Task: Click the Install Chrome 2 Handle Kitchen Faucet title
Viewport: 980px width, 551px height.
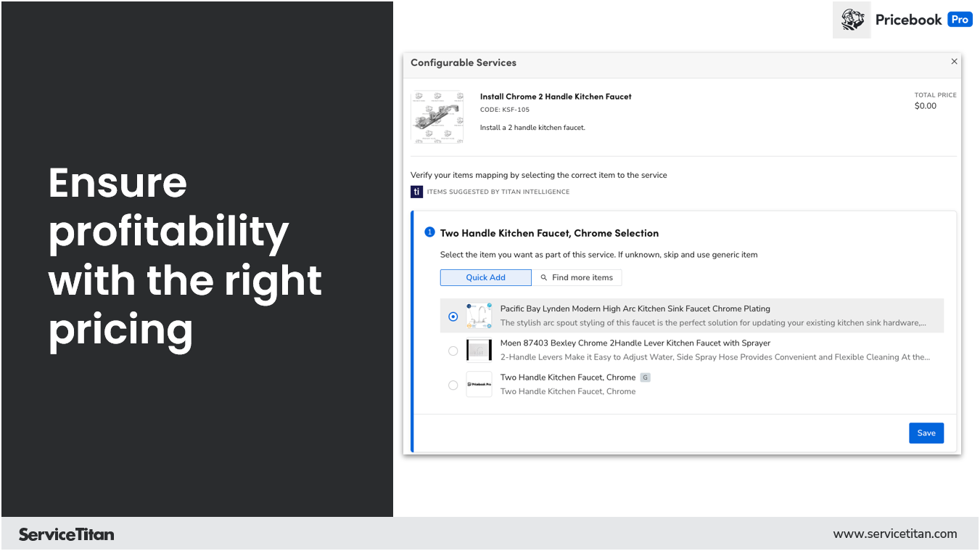Action: (x=556, y=97)
